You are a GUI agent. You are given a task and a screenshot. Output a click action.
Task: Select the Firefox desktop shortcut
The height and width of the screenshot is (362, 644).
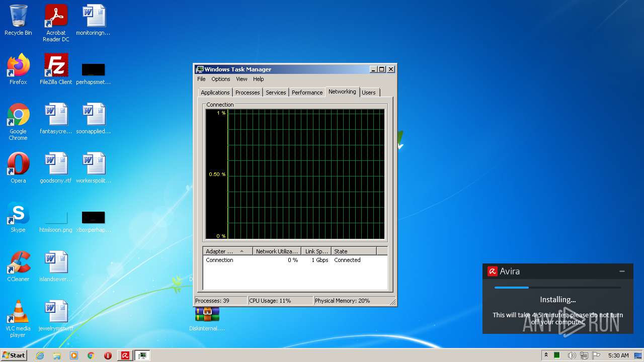pos(18,69)
